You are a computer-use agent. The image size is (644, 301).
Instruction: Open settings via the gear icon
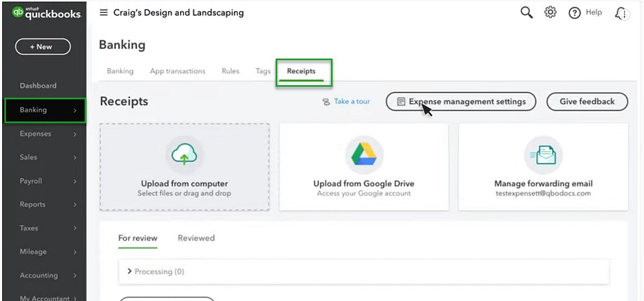[550, 12]
